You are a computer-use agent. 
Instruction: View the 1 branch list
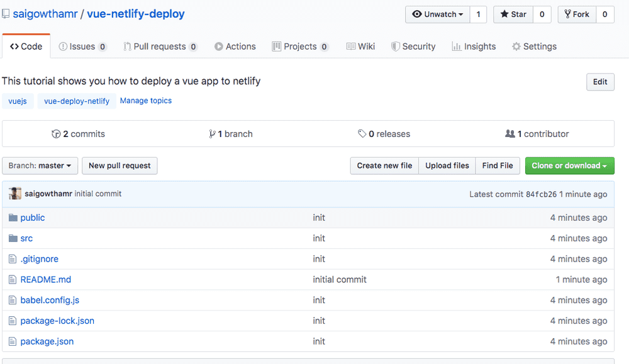pos(231,134)
